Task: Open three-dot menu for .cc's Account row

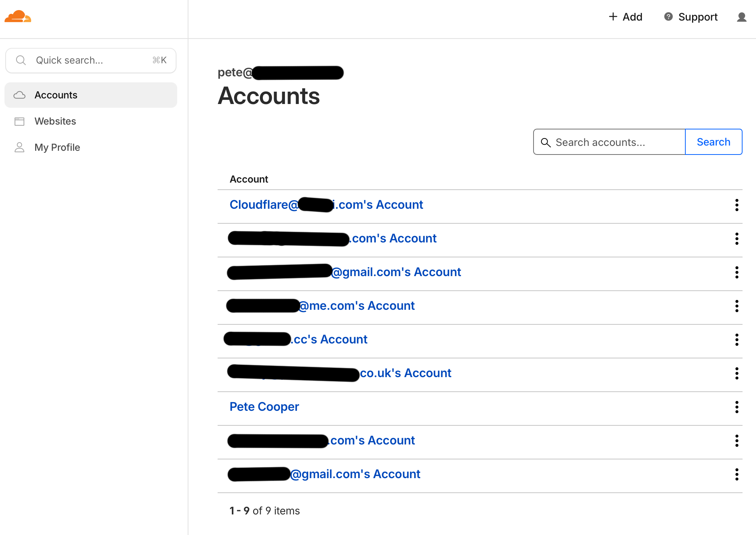Action: 737,339
